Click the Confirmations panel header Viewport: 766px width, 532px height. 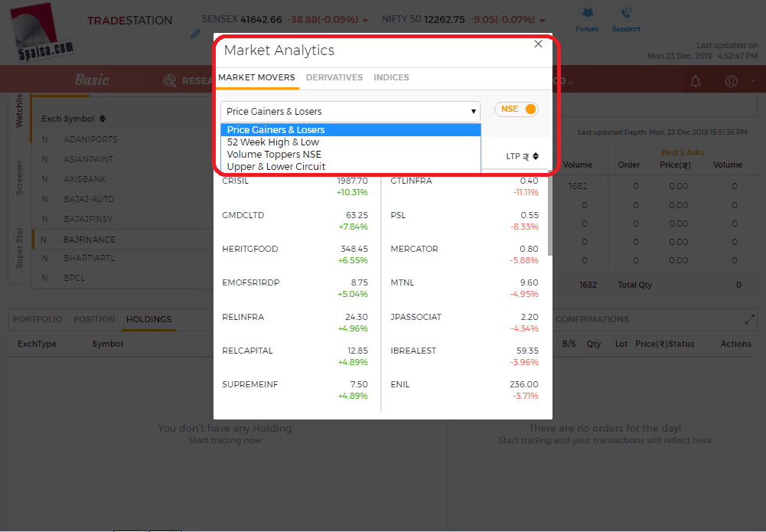tap(592, 319)
